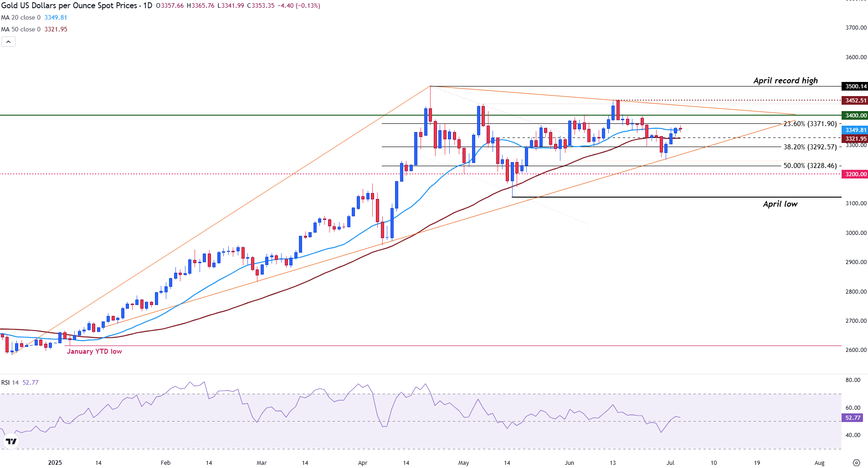
Task: Click the Jun label on time axis
Action: click(x=570, y=463)
